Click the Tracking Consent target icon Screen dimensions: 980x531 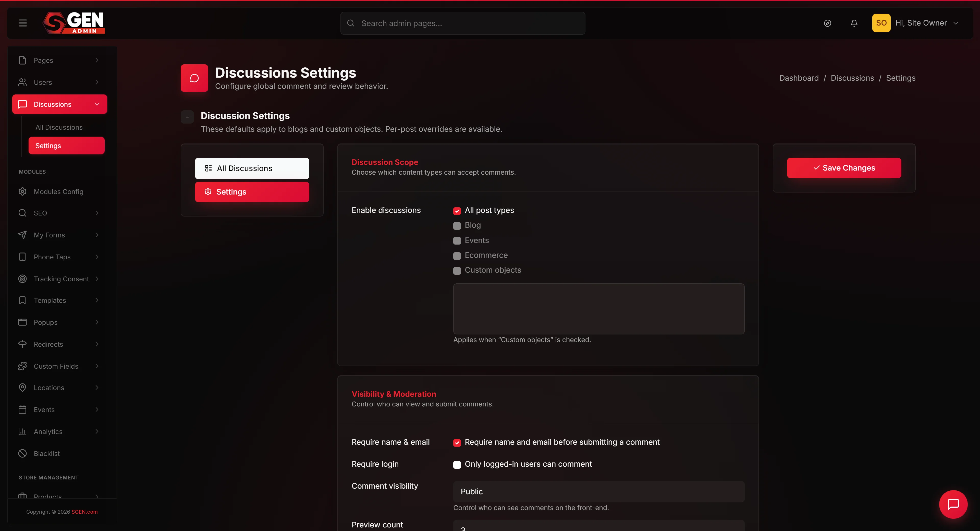click(22, 279)
